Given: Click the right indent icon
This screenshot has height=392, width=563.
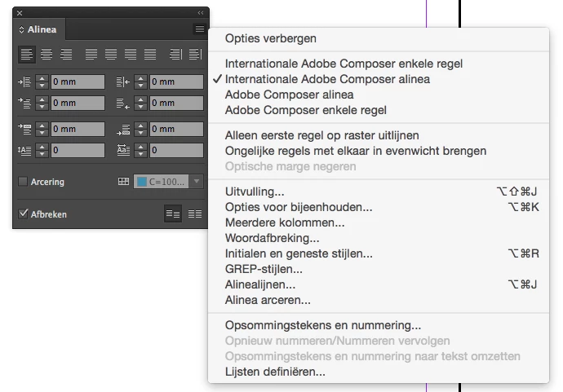Looking at the screenshot, I should pyautogui.click(x=122, y=82).
